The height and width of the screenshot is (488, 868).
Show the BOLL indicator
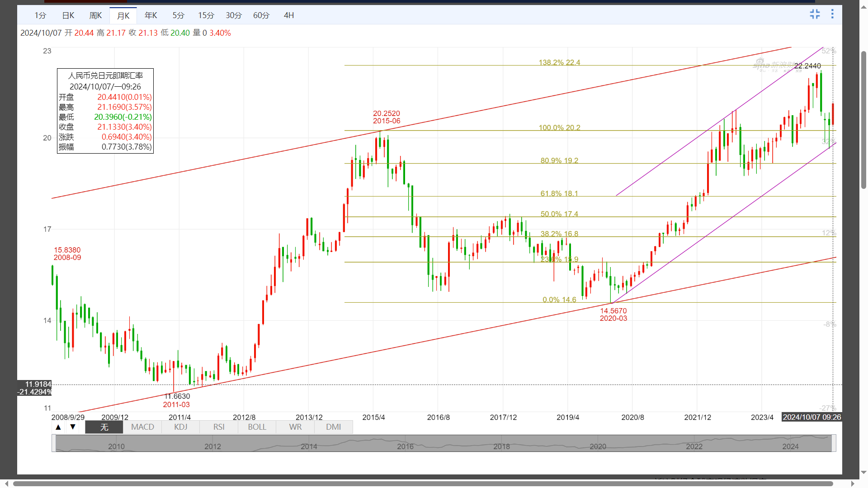click(x=257, y=427)
